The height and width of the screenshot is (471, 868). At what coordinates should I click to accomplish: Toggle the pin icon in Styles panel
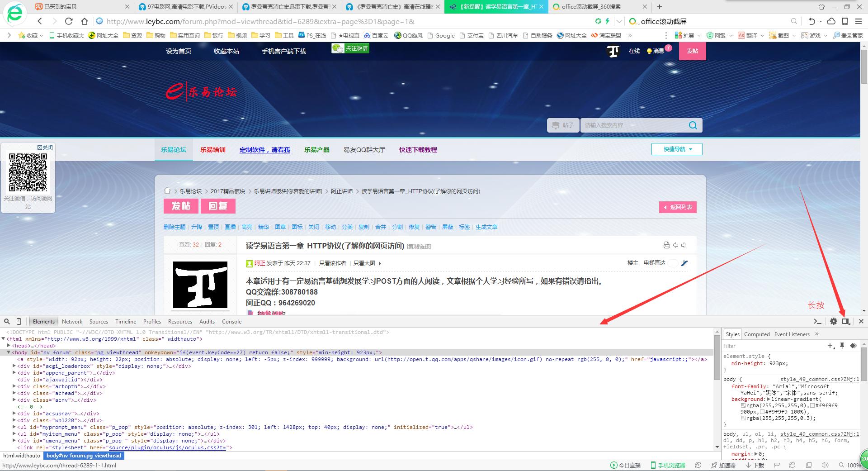[x=842, y=346]
